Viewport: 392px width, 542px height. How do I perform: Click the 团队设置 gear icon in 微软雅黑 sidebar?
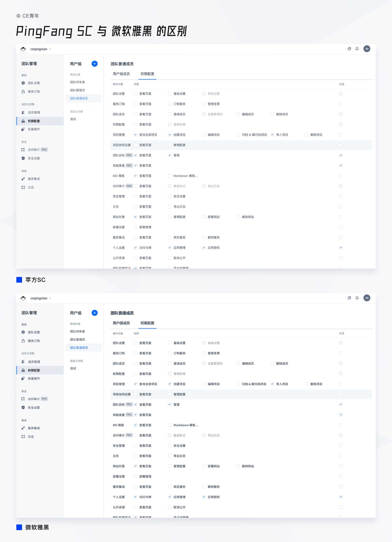(23, 332)
